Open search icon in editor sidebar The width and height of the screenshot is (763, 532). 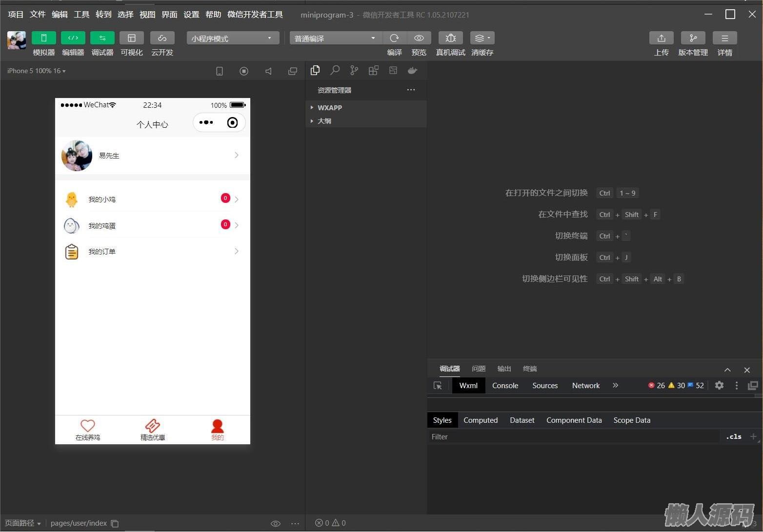pyautogui.click(x=335, y=70)
